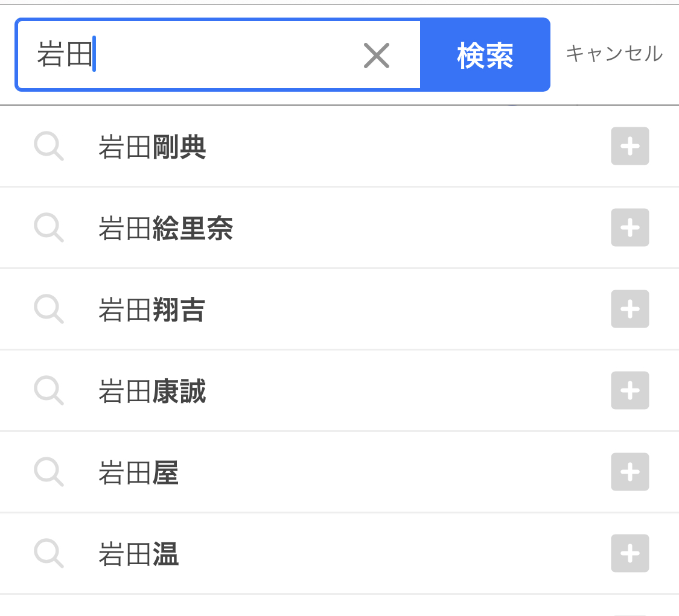The height and width of the screenshot is (616, 679).
Task: Click the plus icon beside 岩田温
Action: (x=630, y=553)
